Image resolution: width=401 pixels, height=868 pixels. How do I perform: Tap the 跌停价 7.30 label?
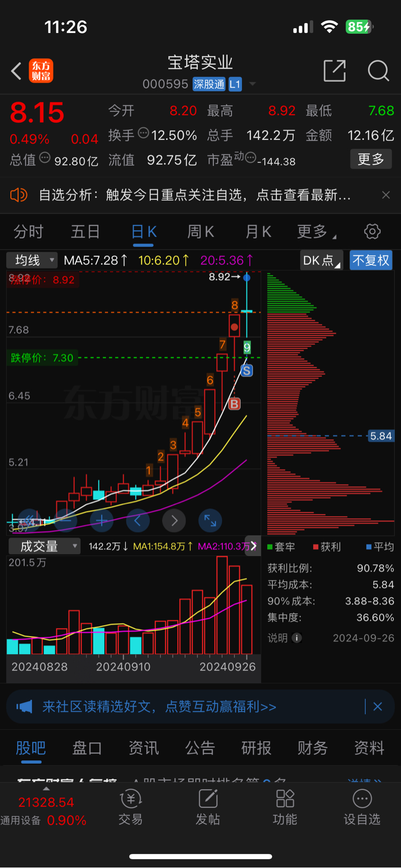tap(42, 358)
